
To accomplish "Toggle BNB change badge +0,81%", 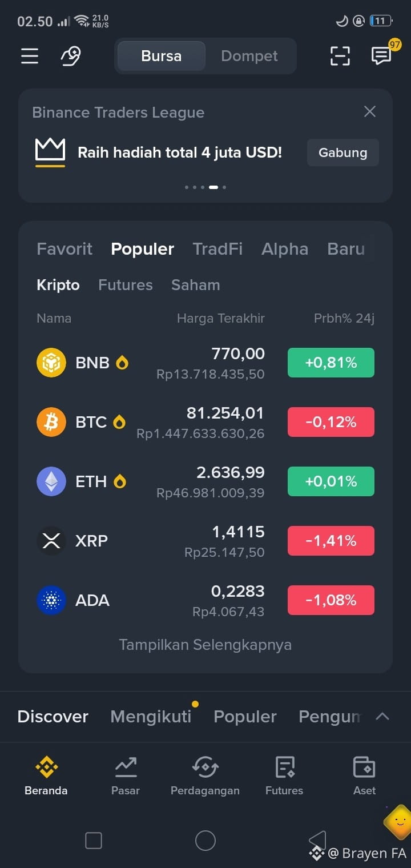I will (x=331, y=363).
